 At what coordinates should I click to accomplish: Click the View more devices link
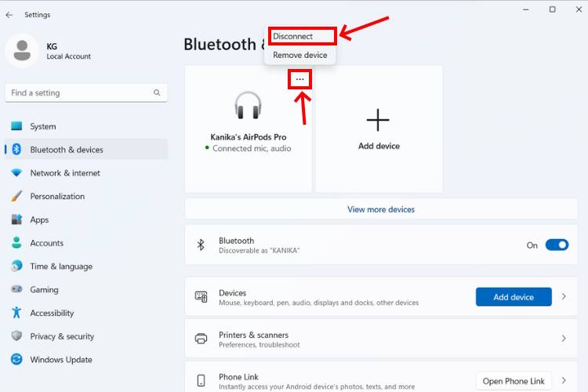point(381,209)
